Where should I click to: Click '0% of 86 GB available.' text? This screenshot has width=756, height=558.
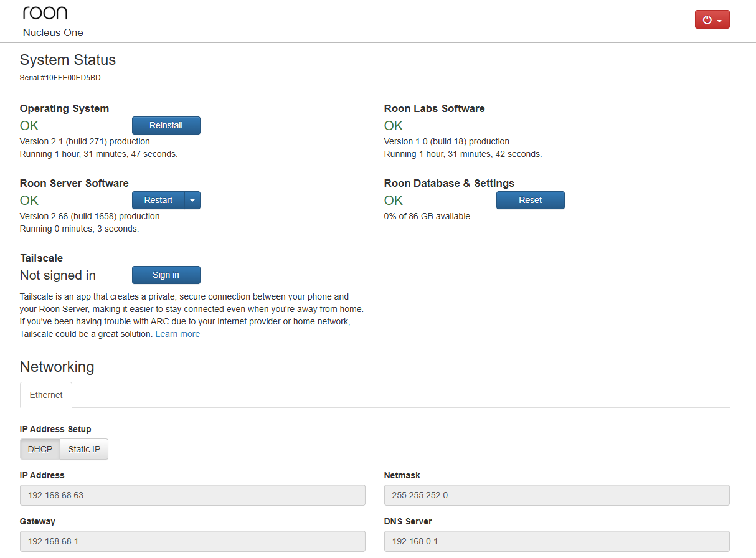(x=428, y=216)
